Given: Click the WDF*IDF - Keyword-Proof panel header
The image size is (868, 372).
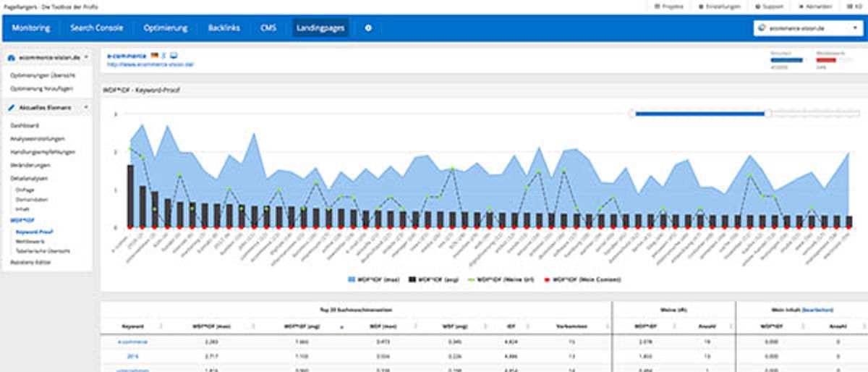Looking at the screenshot, I should click(x=482, y=90).
